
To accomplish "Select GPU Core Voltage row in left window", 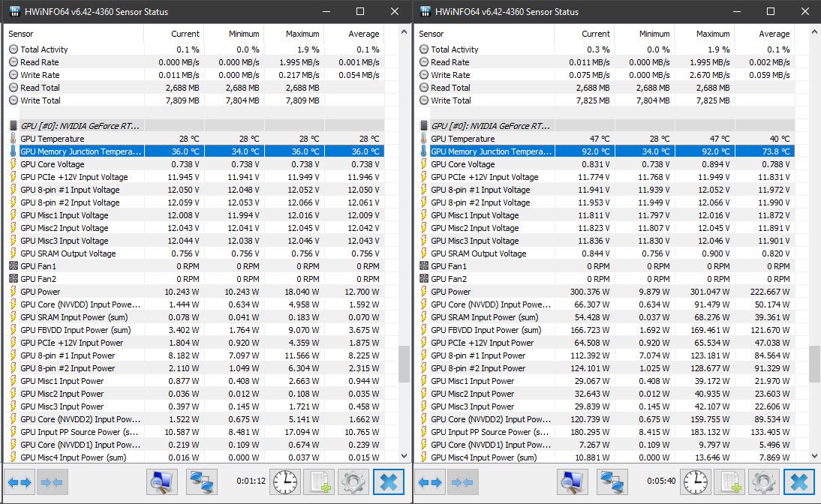I will click(x=197, y=163).
